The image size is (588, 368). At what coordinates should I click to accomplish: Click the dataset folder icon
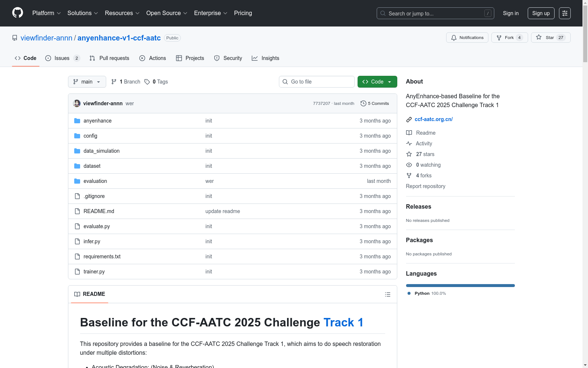(x=77, y=166)
